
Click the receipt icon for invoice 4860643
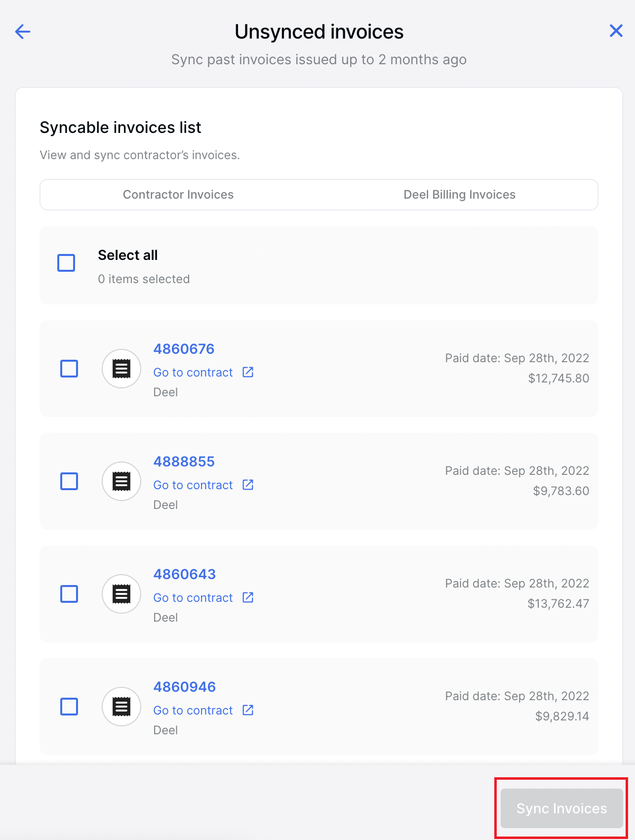click(x=121, y=594)
